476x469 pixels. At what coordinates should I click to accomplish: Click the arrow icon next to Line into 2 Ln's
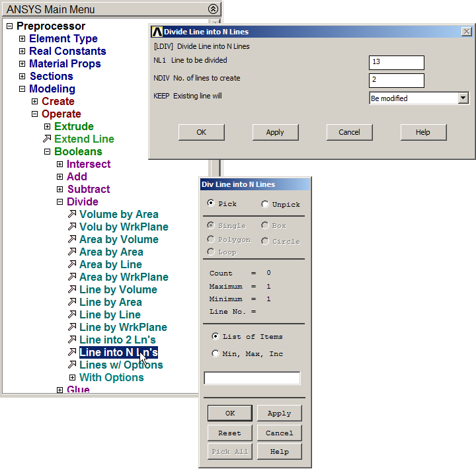(x=72, y=340)
